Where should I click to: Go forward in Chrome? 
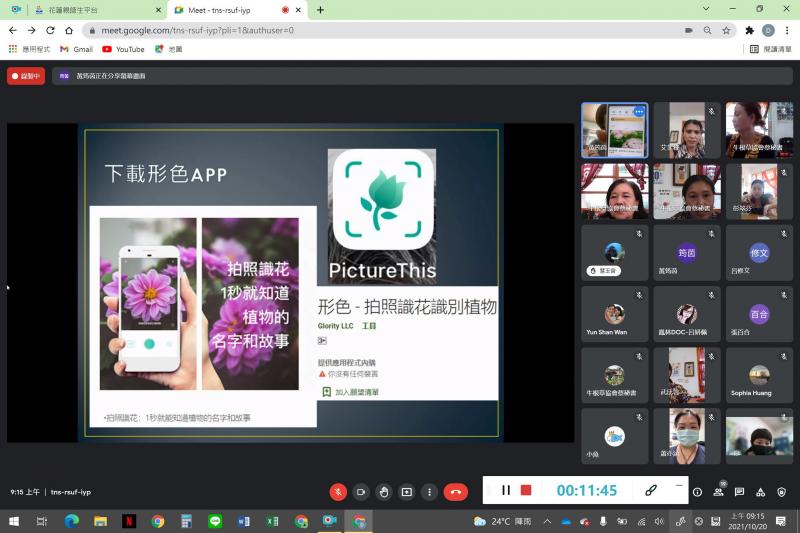(32, 31)
